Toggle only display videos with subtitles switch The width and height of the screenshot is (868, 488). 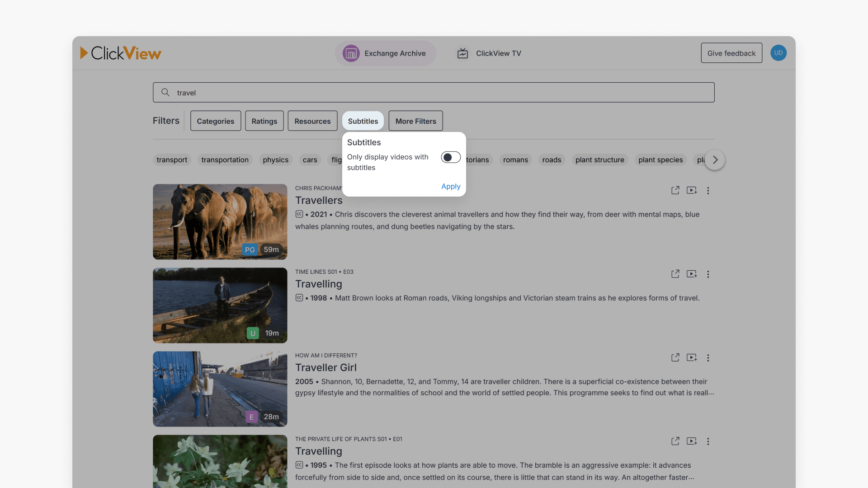coord(450,157)
